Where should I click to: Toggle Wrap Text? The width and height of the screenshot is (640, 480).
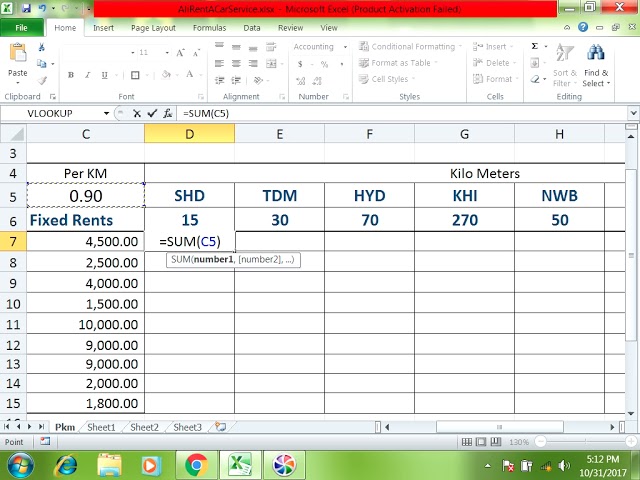coord(271,47)
